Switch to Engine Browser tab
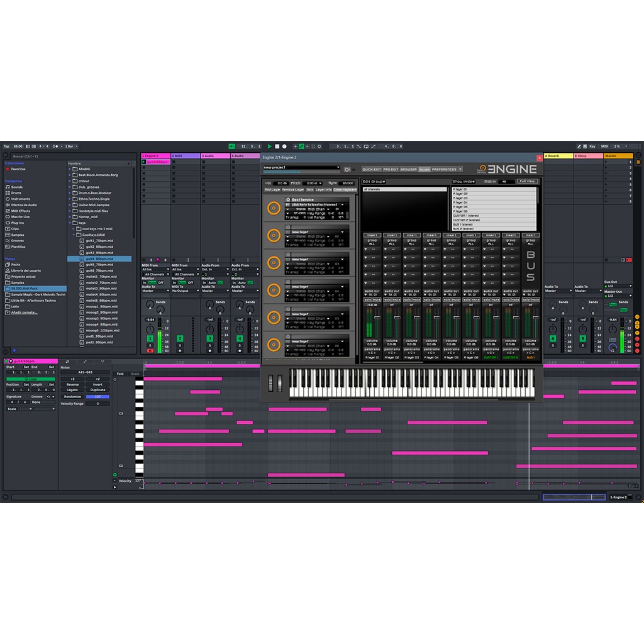This screenshot has width=644, height=644. click(409, 169)
